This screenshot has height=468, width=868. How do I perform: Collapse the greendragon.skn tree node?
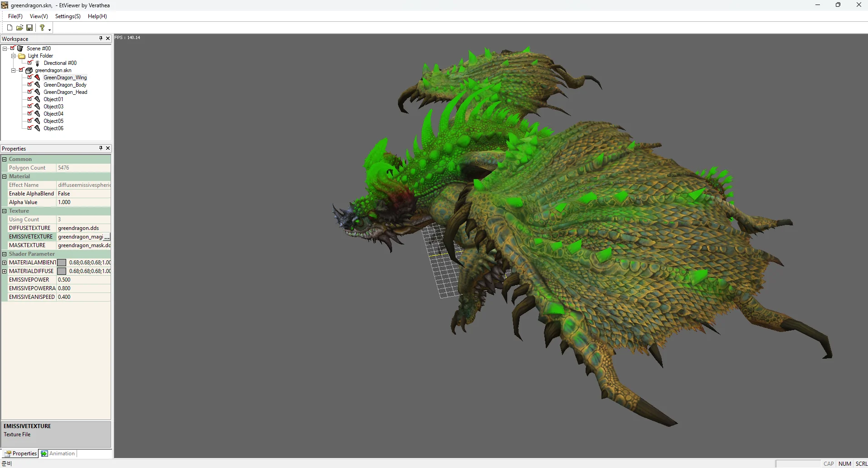[x=13, y=70]
